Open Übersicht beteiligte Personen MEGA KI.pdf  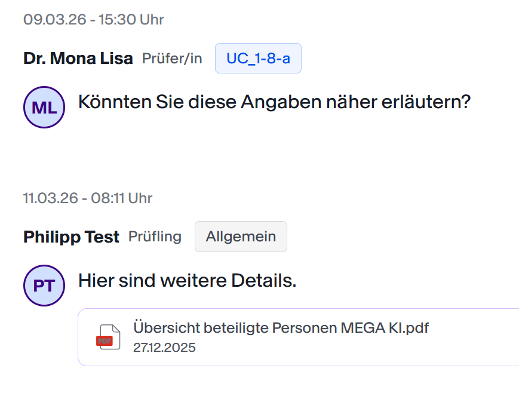point(281,327)
